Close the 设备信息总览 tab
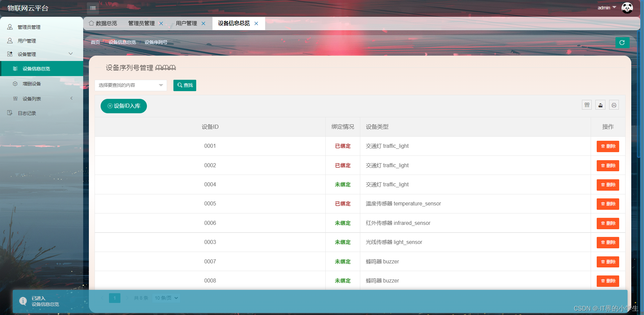The image size is (644, 315). tap(256, 23)
